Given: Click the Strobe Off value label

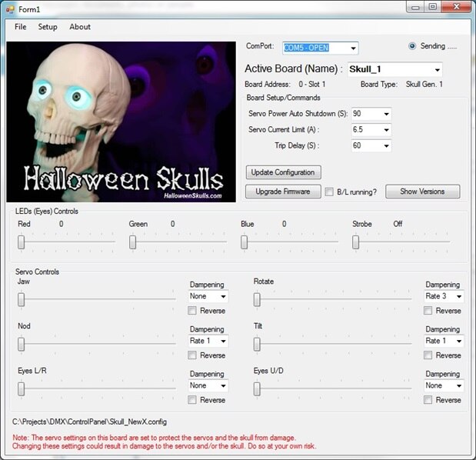Looking at the screenshot, I should pyautogui.click(x=398, y=224).
